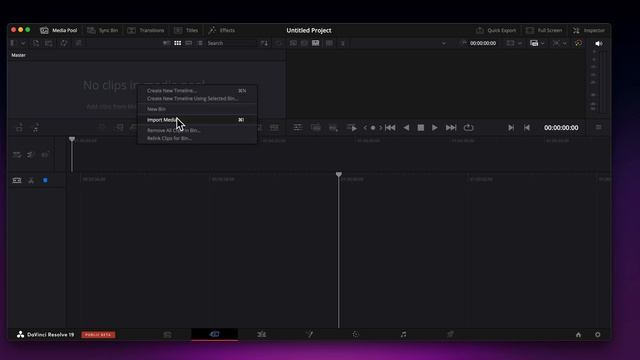Screen dimensions: 640x360
Task: Click the media pool Search field
Action: (x=231, y=43)
